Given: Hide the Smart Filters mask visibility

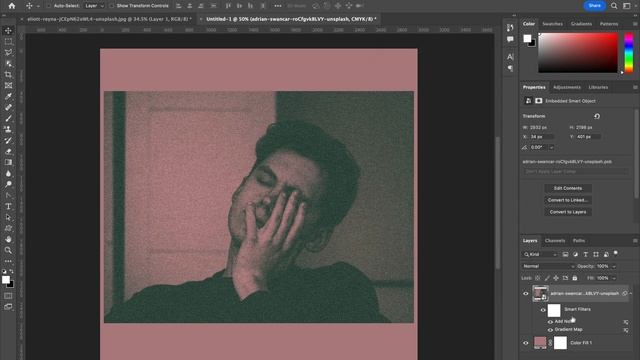Looking at the screenshot, I should pos(543,310).
